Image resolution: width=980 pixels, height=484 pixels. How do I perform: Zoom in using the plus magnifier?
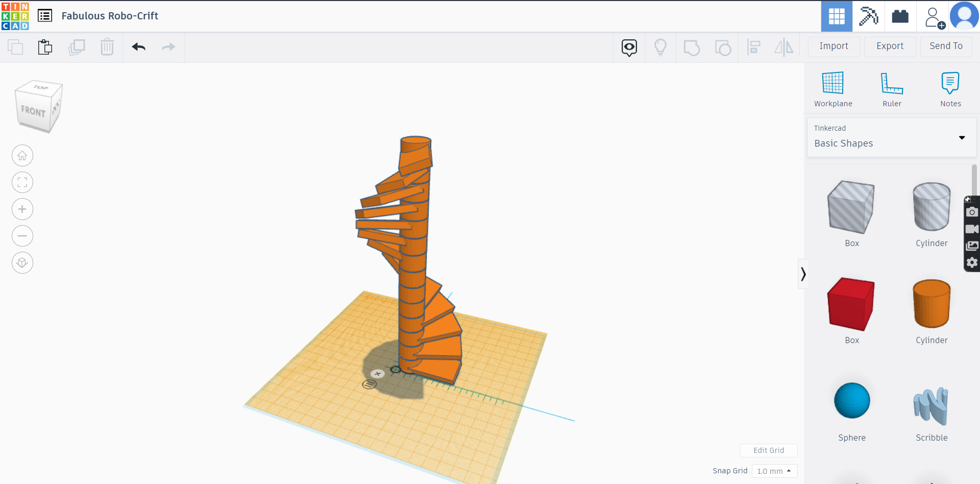(22, 209)
